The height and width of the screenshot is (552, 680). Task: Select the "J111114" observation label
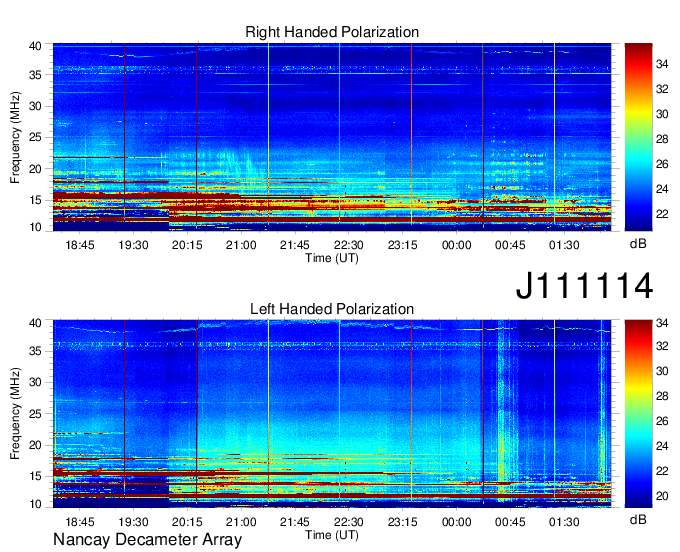pyautogui.click(x=584, y=285)
